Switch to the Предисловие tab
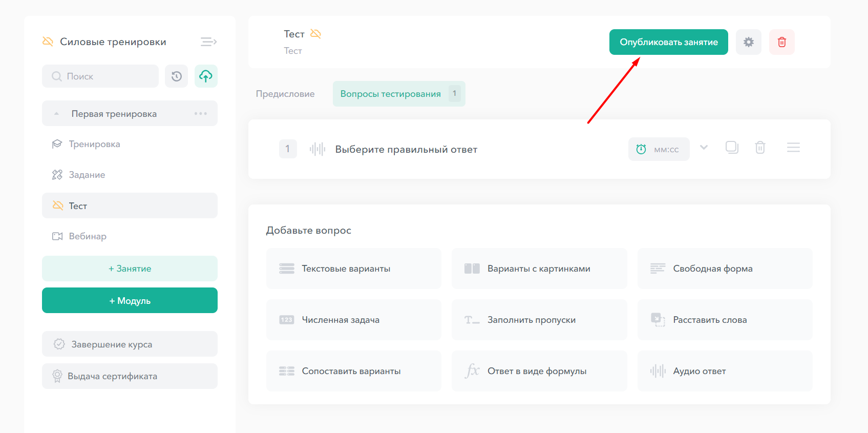Screen dimensions: 868x433 285,94
